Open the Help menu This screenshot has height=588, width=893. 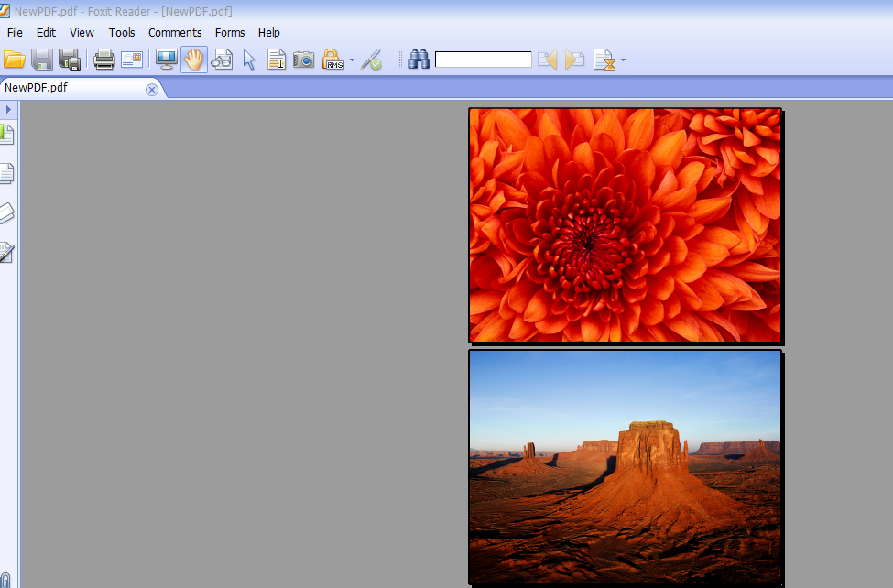268,32
